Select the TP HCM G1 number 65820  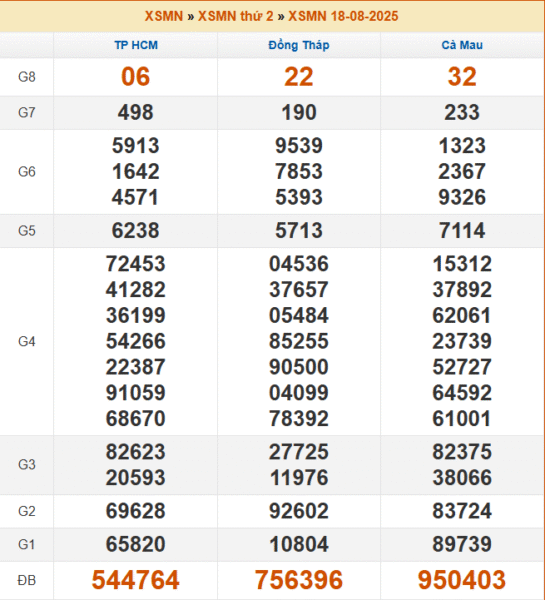[135, 544]
